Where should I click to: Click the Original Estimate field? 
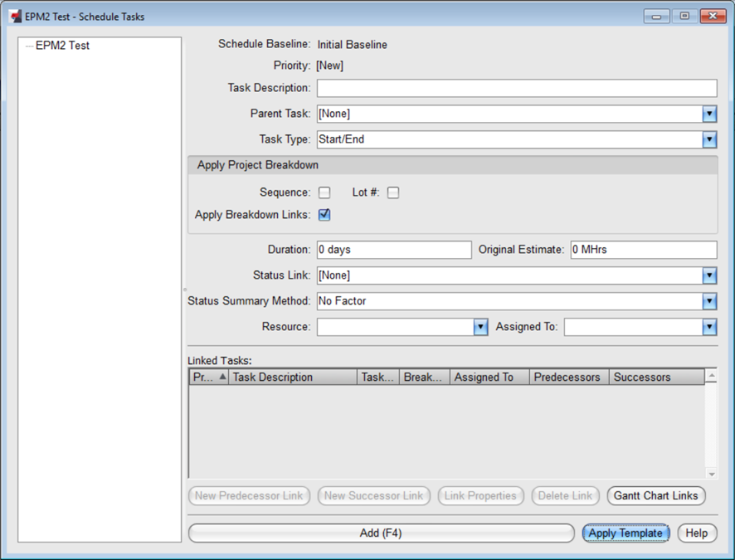[x=643, y=250]
